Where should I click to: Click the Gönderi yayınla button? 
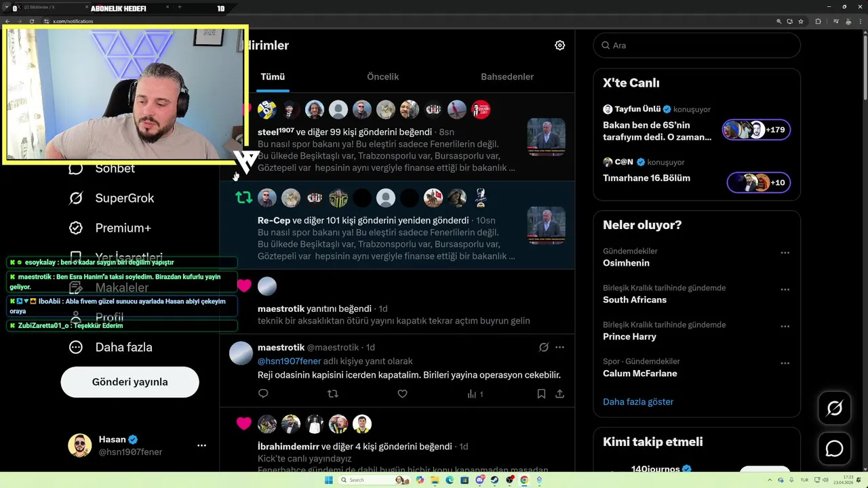130,382
